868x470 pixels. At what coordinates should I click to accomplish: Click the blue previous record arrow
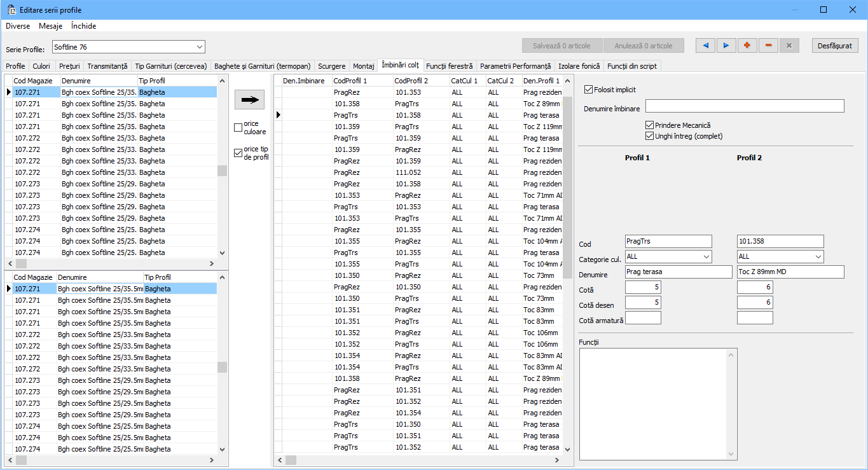[x=705, y=46]
